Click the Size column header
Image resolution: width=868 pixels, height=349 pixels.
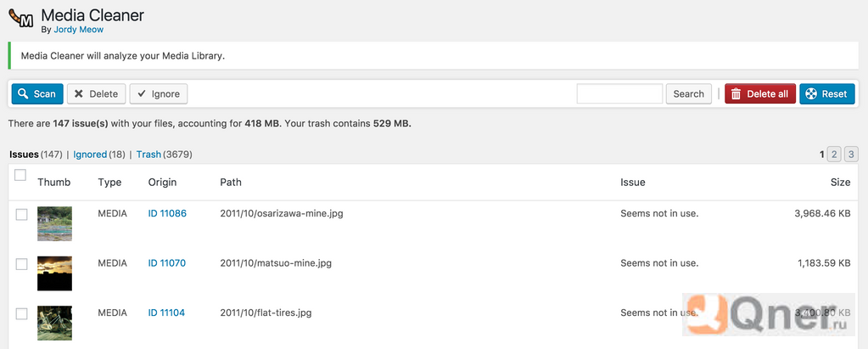pos(840,183)
